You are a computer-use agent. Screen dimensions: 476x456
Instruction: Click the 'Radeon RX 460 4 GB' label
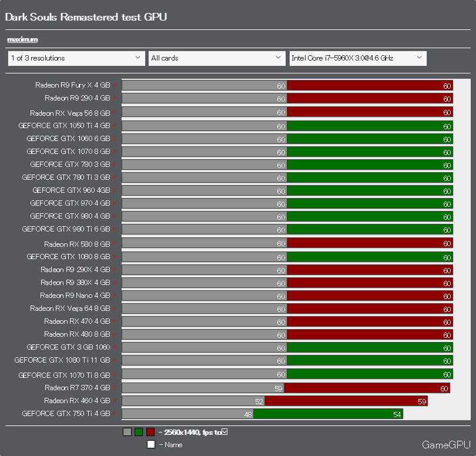coord(77,401)
